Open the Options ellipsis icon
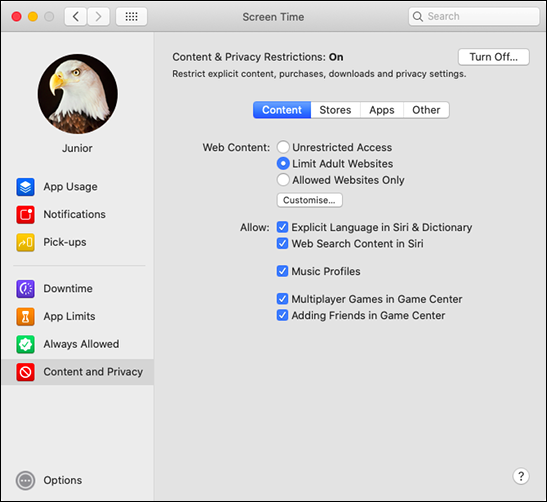 click(x=25, y=481)
